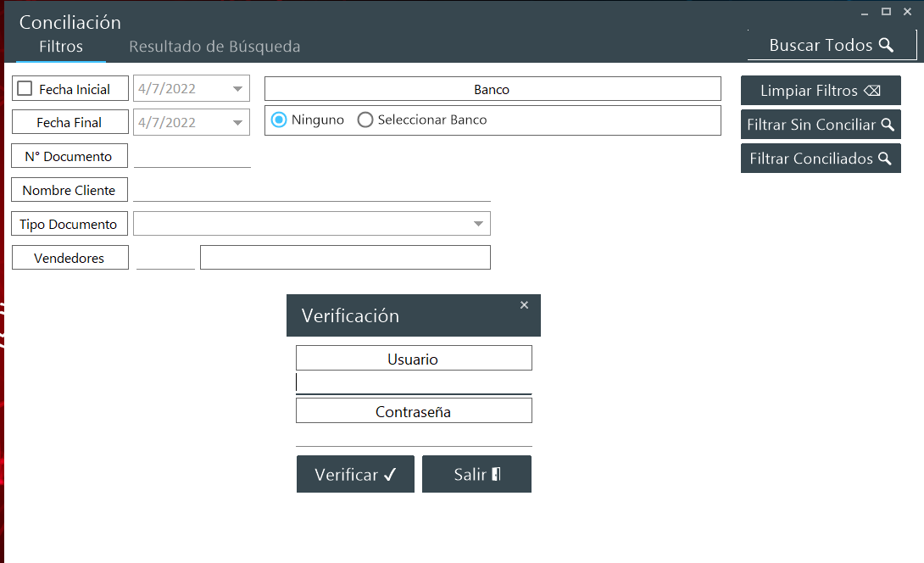This screenshot has height=563, width=924.
Task: Click the door icon on Salir
Action: pyautogui.click(x=496, y=475)
